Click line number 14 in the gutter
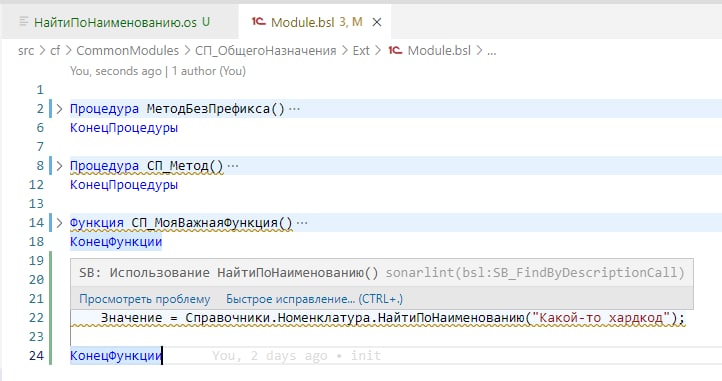The image size is (722, 381). (x=36, y=223)
